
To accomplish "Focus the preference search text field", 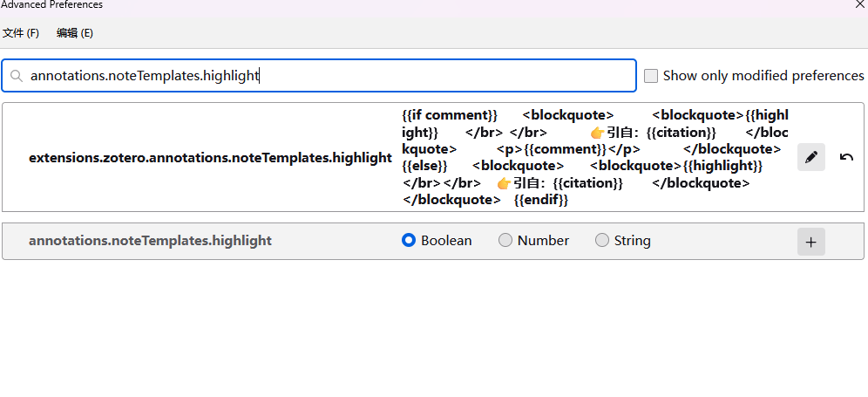I will click(331, 76).
